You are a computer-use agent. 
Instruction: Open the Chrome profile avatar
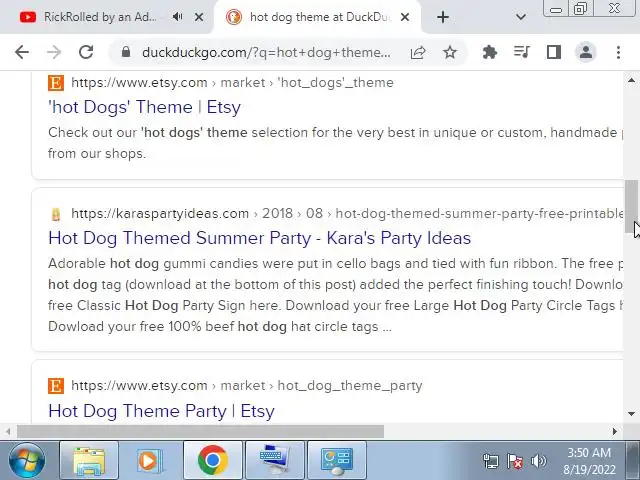tap(586, 52)
